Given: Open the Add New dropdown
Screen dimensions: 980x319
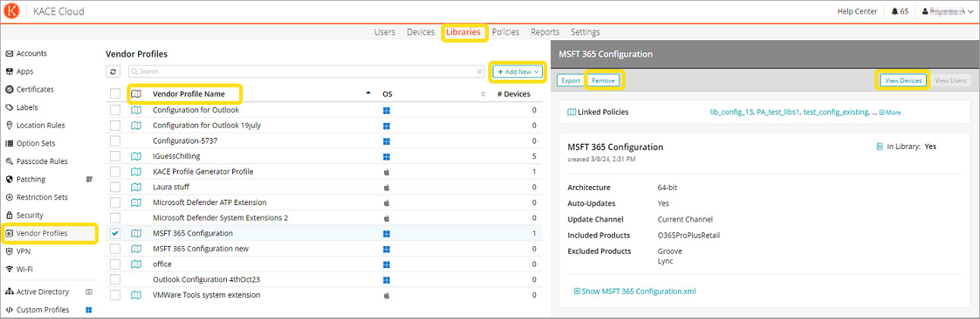Looking at the screenshot, I should point(518,71).
